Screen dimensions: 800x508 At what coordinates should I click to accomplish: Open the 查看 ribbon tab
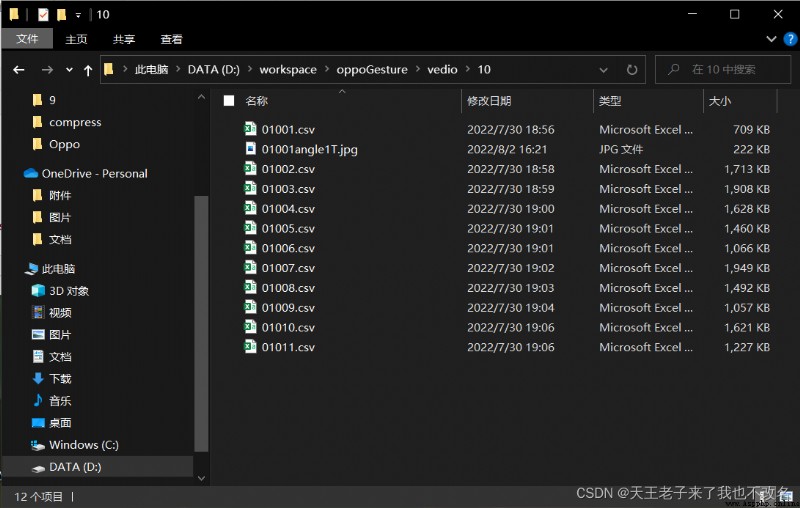click(x=171, y=39)
